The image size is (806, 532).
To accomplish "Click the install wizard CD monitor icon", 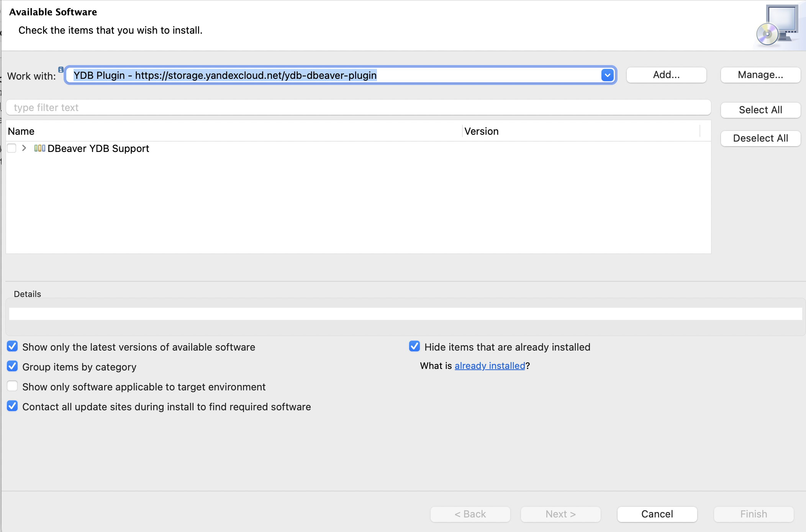I will click(x=778, y=25).
